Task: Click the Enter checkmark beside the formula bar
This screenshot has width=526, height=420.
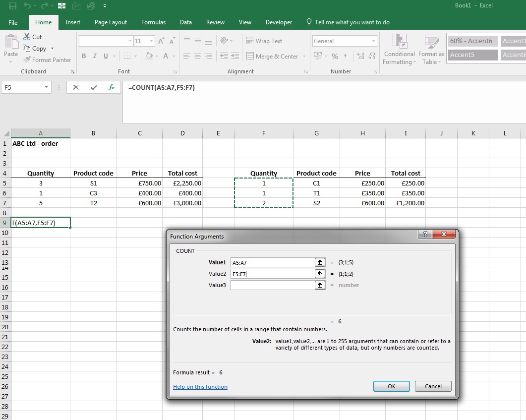Action: 94,87
